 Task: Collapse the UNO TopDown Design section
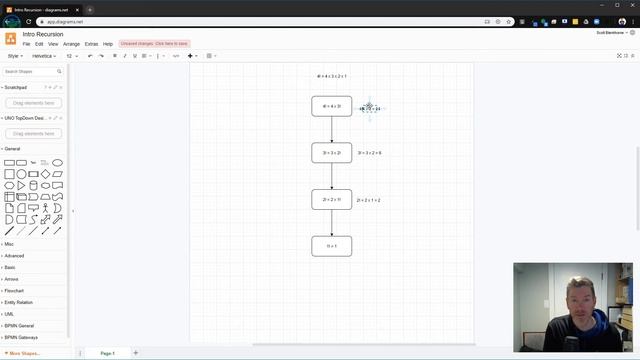24,118
